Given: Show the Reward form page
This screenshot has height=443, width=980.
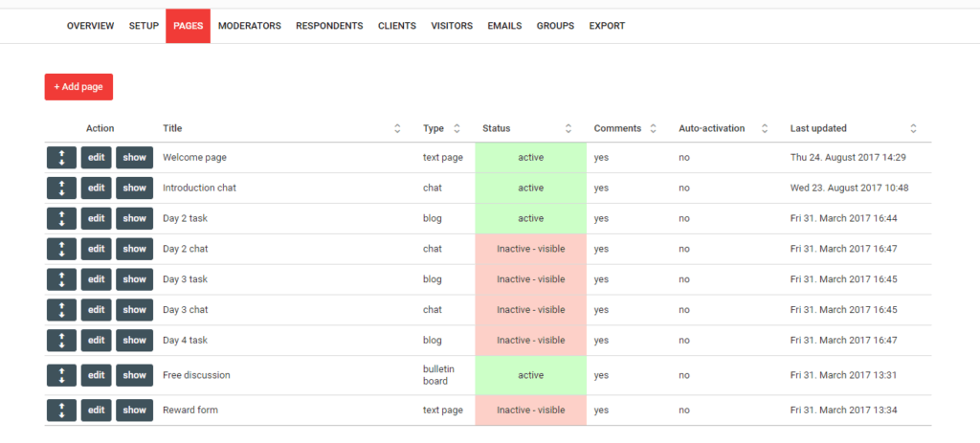Looking at the screenshot, I should 134,410.
